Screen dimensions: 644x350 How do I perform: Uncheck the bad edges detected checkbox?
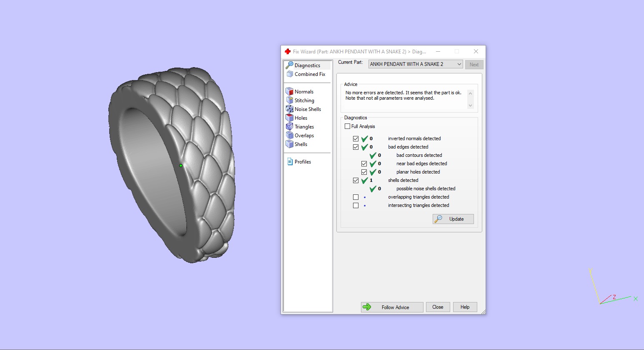click(356, 147)
